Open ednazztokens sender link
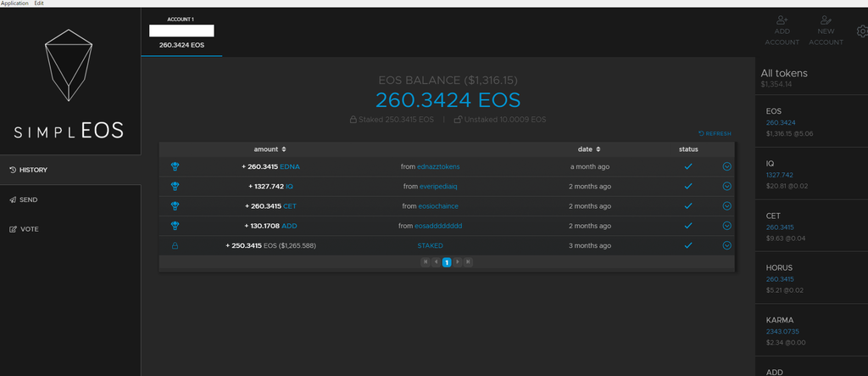Image resolution: width=868 pixels, height=376 pixels. [438, 166]
